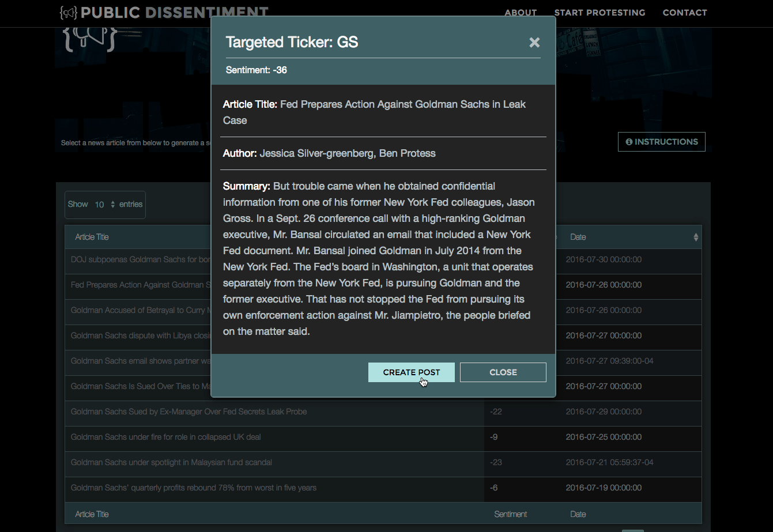Viewport: 773px width, 532px height.
Task: Click the 2016-07-30 date cell
Action: 604,259
